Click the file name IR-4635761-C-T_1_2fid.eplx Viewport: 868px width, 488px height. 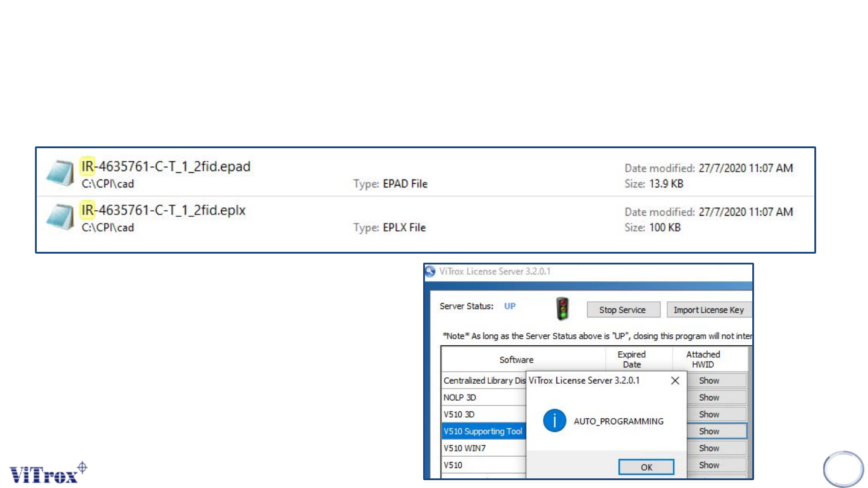[x=164, y=211]
